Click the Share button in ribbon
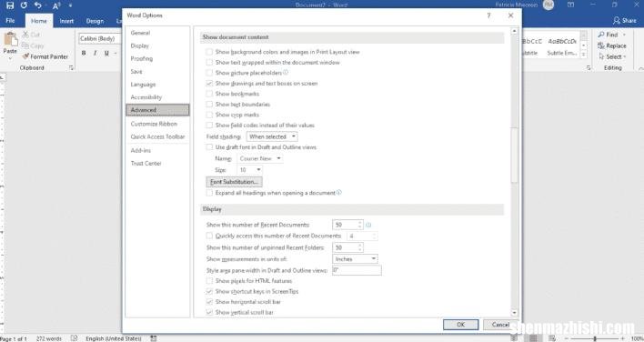This screenshot has height=342, width=644. pyautogui.click(x=624, y=20)
